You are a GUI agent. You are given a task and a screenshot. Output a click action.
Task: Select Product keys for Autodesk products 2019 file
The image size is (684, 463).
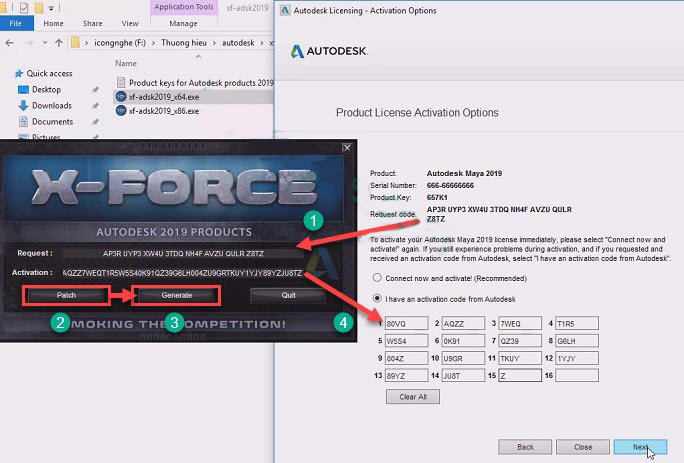pos(201,82)
